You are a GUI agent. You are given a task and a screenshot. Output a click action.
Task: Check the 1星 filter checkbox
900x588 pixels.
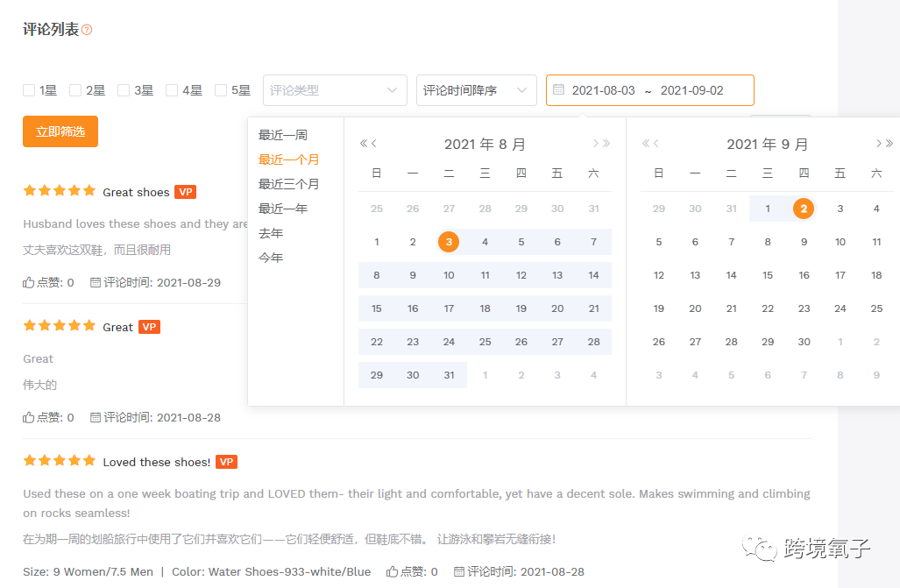[29, 90]
